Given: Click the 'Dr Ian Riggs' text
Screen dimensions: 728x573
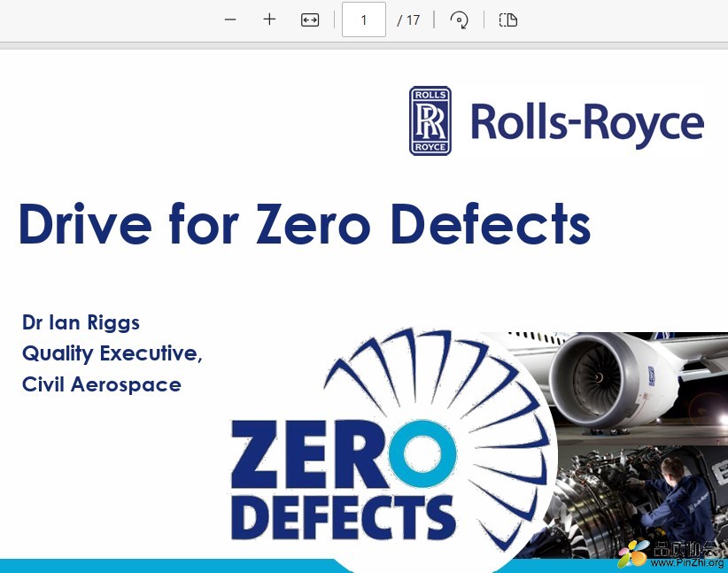Looking at the screenshot, I should tap(81, 322).
